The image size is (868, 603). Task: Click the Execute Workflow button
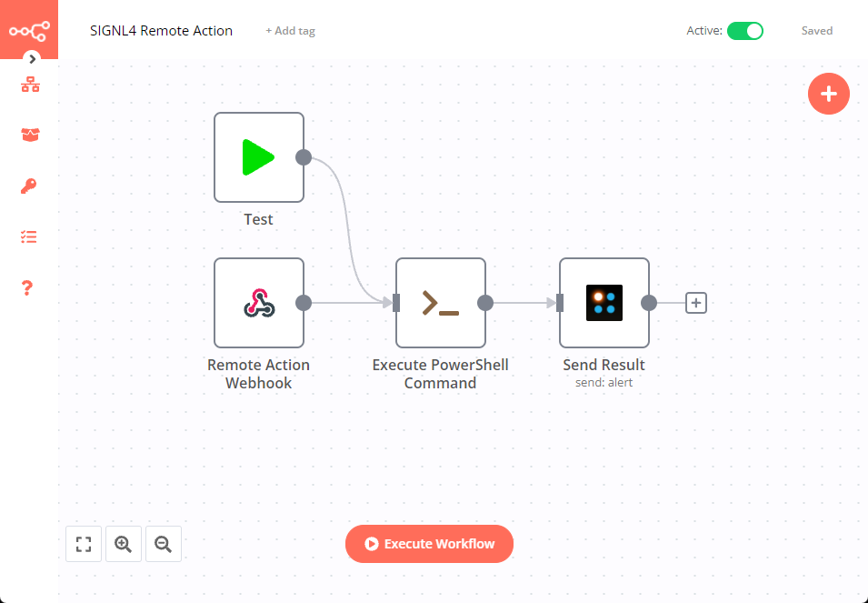pos(429,544)
